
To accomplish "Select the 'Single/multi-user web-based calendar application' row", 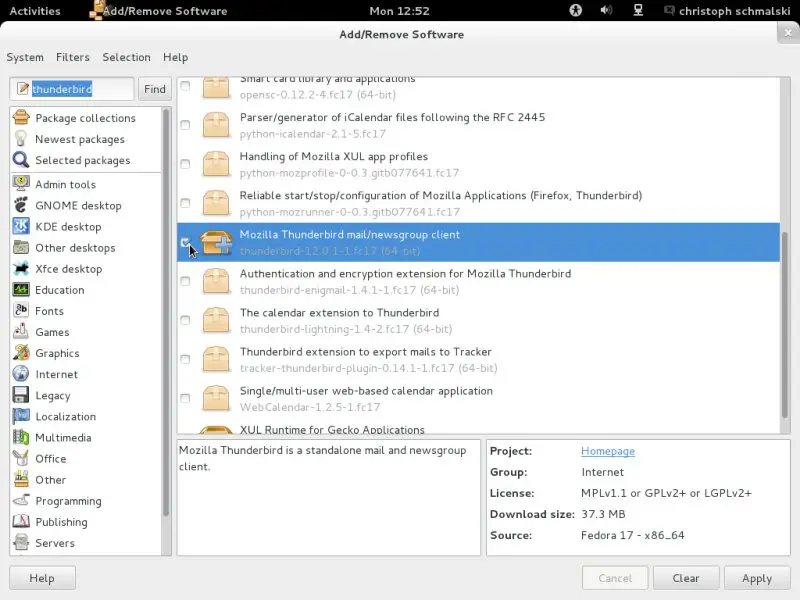I will (479, 398).
